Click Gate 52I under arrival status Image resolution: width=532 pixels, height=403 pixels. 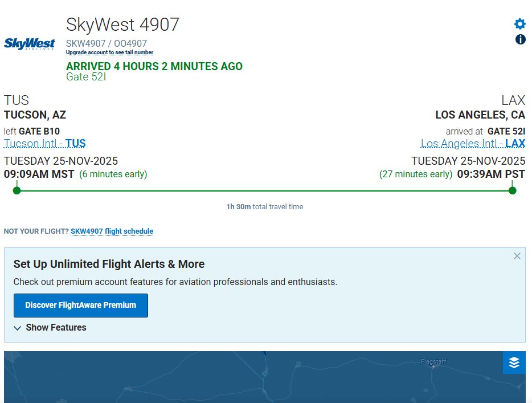point(86,77)
